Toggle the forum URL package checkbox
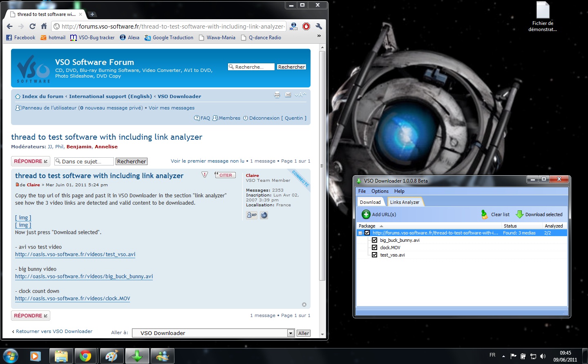Viewport: 588px width, 364px height. coord(367,233)
